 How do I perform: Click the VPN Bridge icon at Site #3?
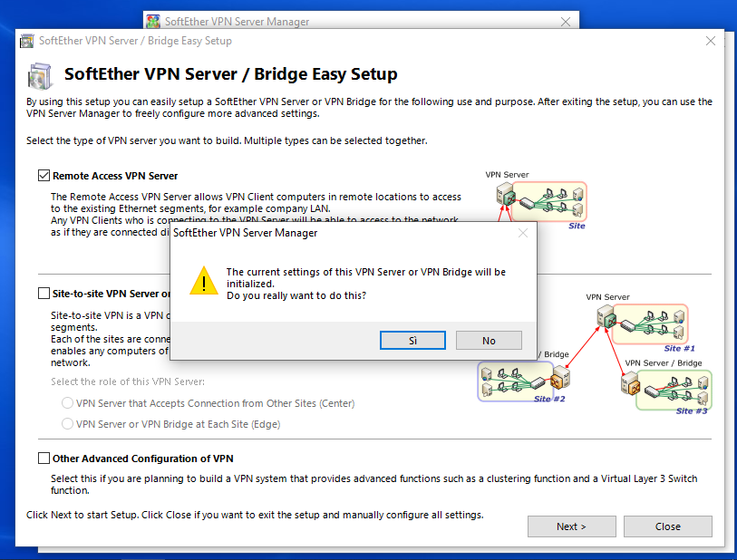(630, 383)
